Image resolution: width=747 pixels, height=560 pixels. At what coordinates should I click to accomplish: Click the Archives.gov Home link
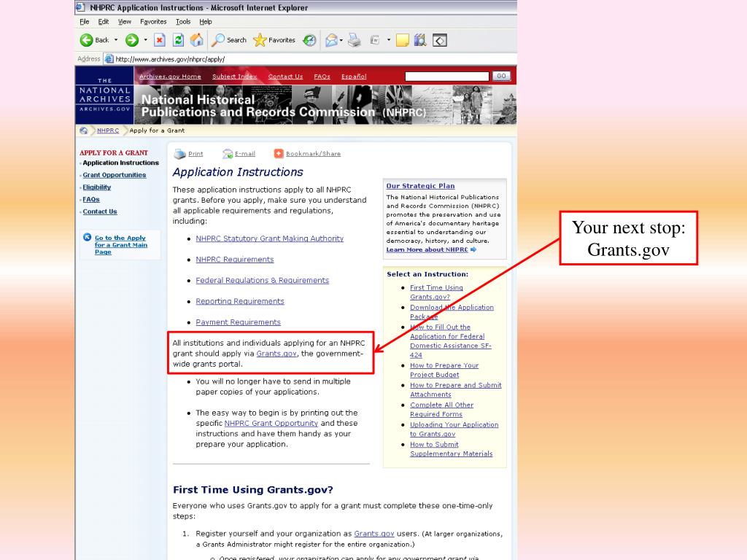click(170, 76)
